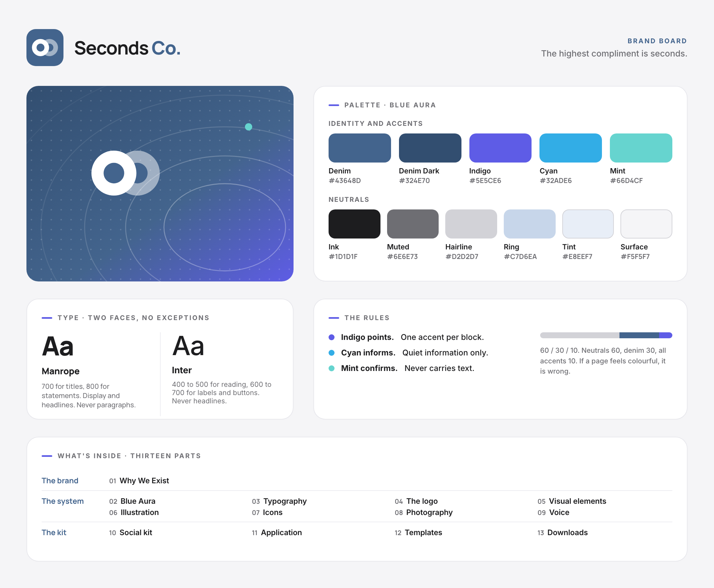Image resolution: width=714 pixels, height=588 pixels.
Task: Click the 'Inter' font name
Action: click(x=181, y=370)
